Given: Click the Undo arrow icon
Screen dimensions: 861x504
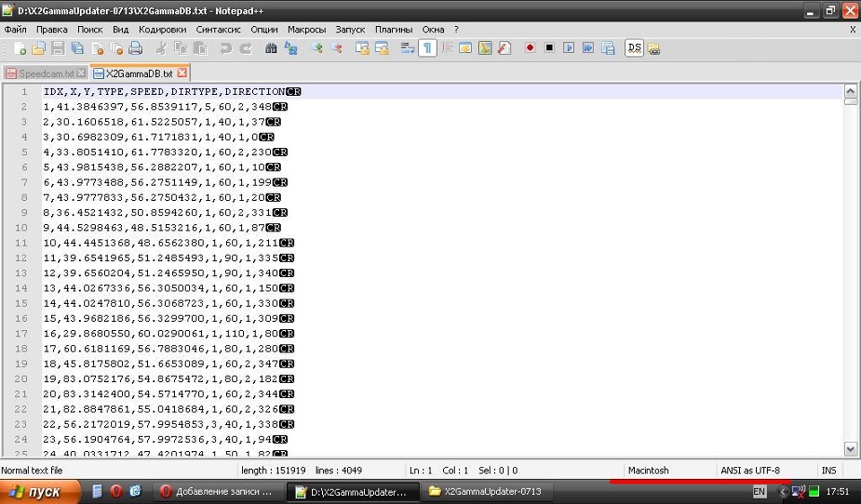Looking at the screenshot, I should click(x=226, y=48).
